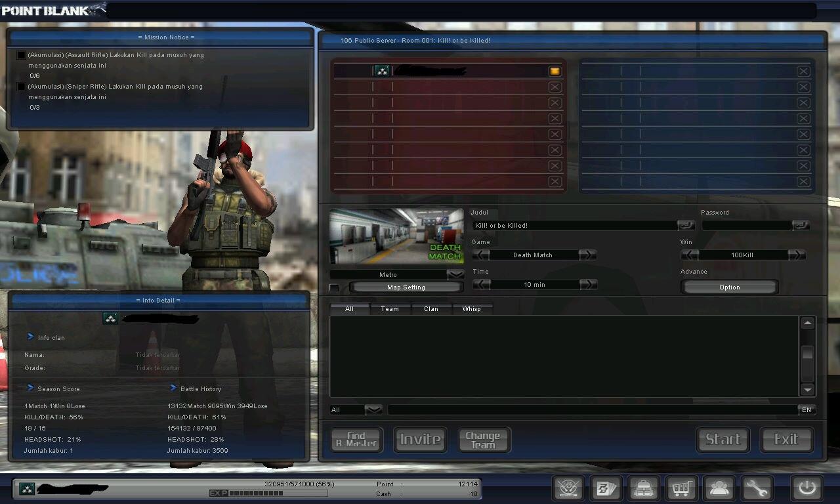The width and height of the screenshot is (840, 504).
Task: Click the Change Team button
Action: click(484, 440)
